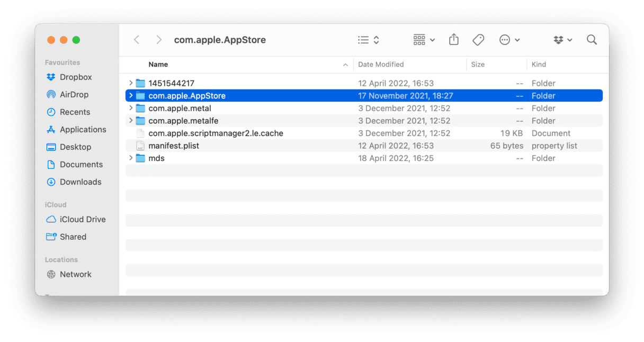
Task: Click the Shared folder sidebar icon
Action: click(51, 237)
